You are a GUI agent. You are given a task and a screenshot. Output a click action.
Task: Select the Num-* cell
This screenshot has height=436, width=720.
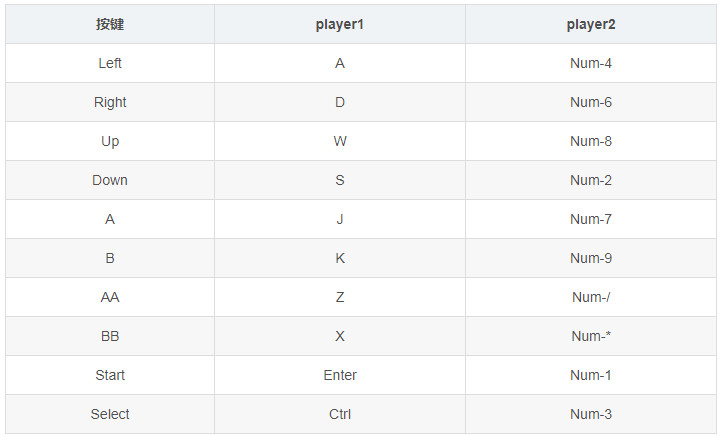point(591,336)
